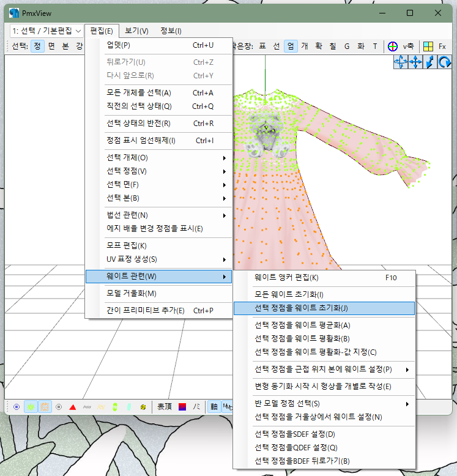The image size is (457, 476).
Task: Click the orbit camera icon in viewport corner
Action: coord(401,62)
